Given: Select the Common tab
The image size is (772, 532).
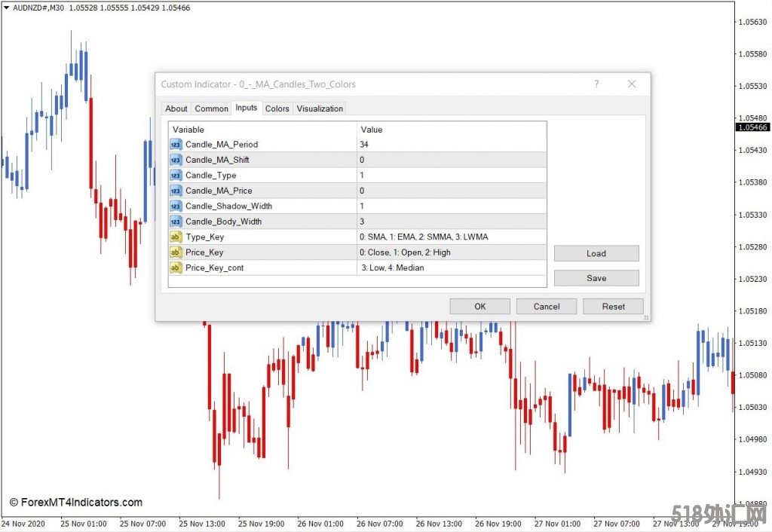Looking at the screenshot, I should pos(211,109).
